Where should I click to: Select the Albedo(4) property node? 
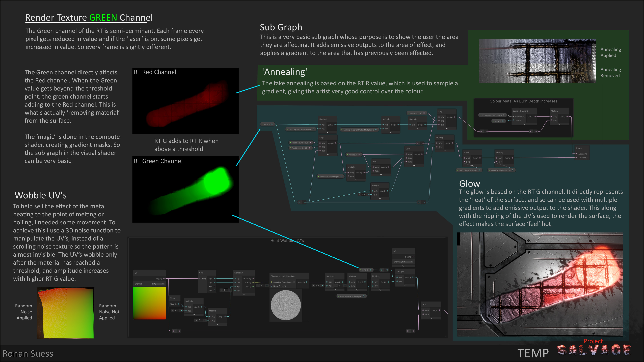354,155
